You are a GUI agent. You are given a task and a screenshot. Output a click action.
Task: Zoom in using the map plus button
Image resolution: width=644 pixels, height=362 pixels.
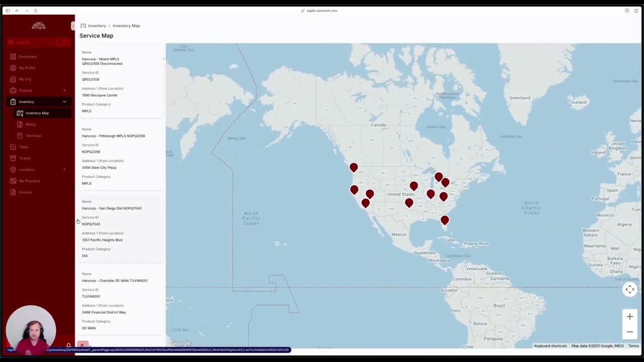(x=629, y=316)
